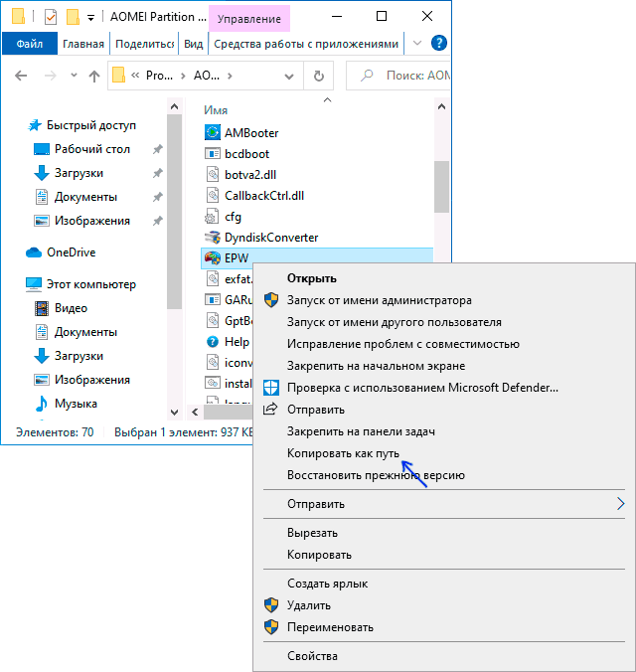Select the bcdboot file icon
This screenshot has width=636, height=672.
(212, 153)
